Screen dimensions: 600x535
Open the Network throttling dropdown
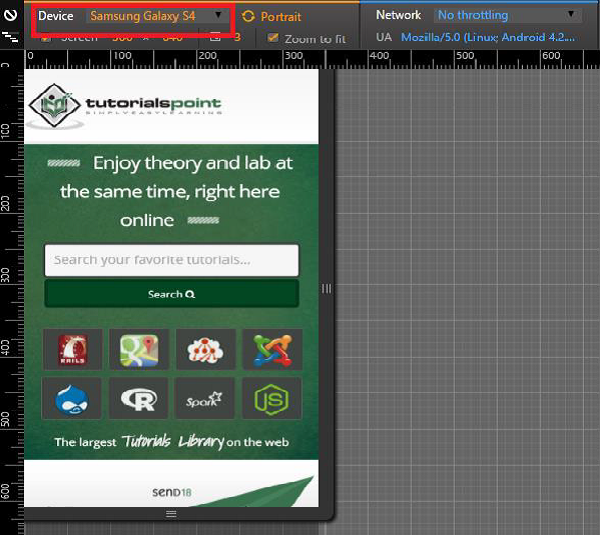point(507,15)
